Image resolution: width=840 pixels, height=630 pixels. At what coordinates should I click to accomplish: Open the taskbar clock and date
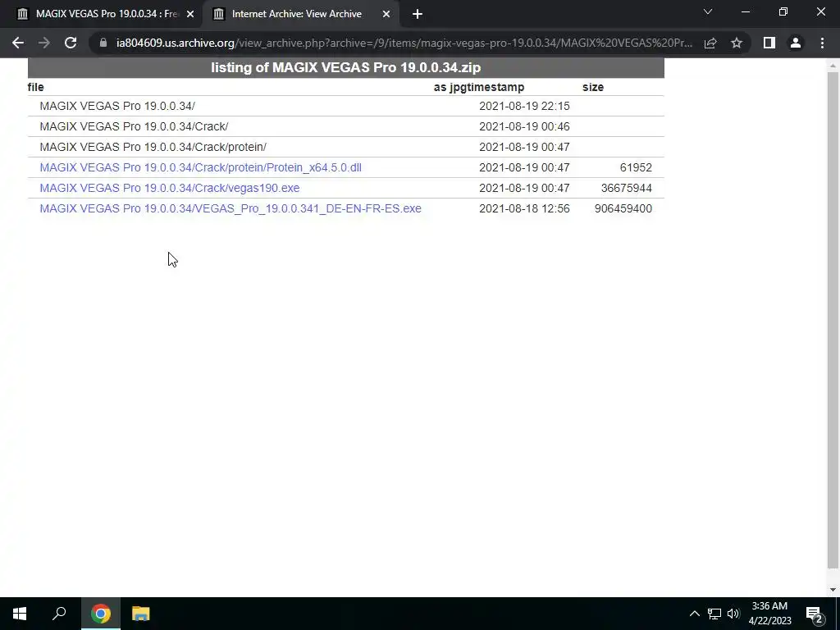click(x=769, y=614)
